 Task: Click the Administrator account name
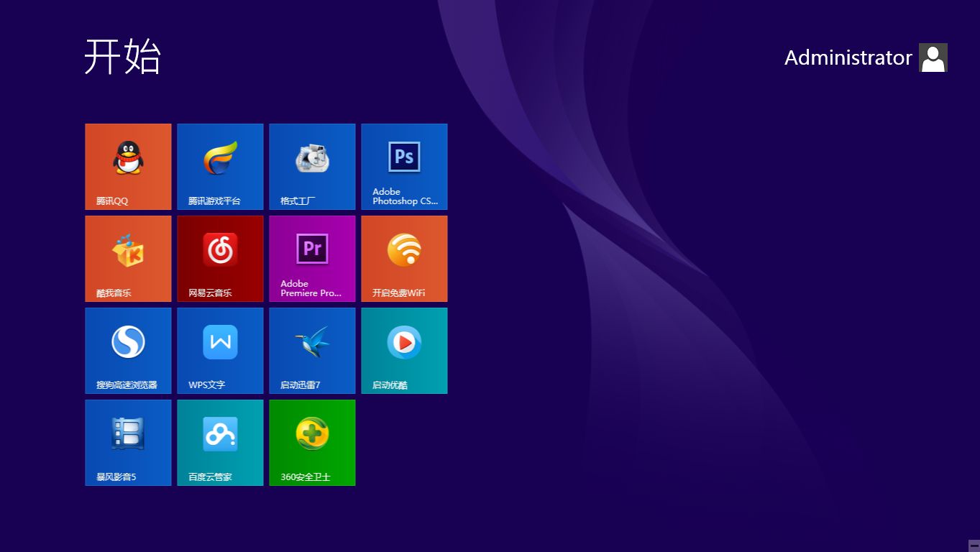848,57
